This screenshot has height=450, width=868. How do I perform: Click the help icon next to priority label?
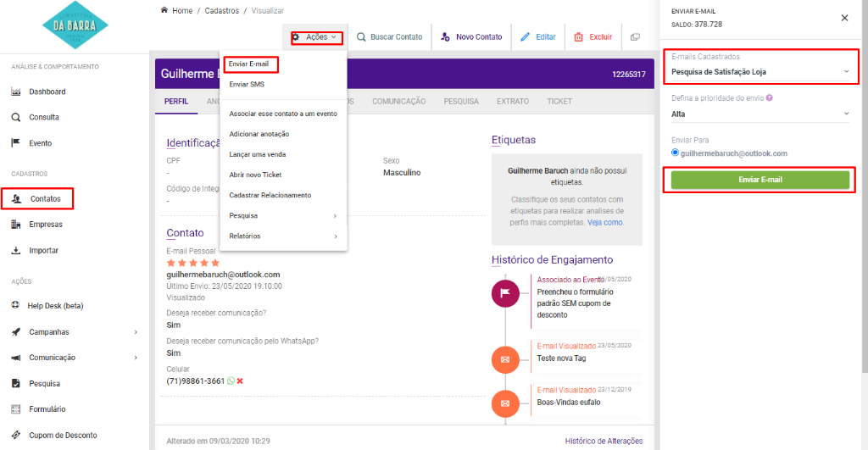point(769,98)
